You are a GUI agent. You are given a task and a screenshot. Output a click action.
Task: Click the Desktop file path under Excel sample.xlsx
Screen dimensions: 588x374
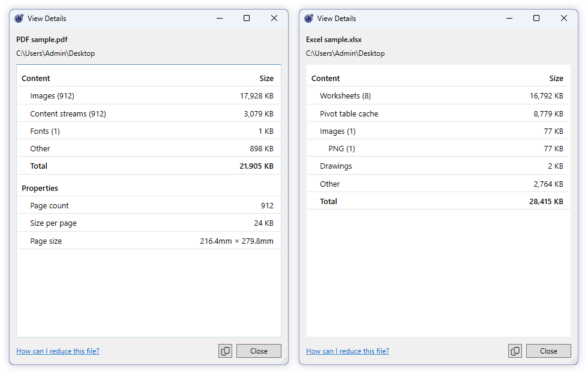(346, 53)
